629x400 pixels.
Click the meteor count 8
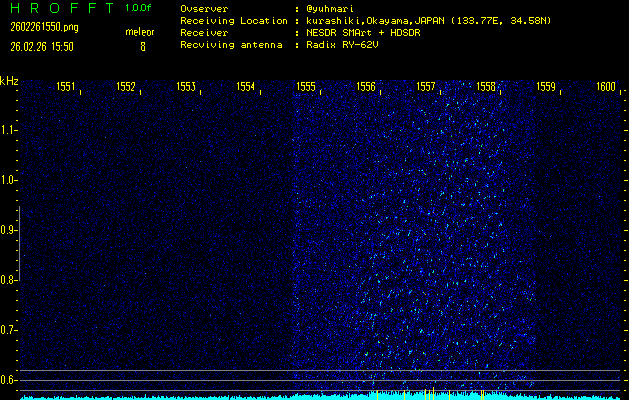click(x=143, y=47)
